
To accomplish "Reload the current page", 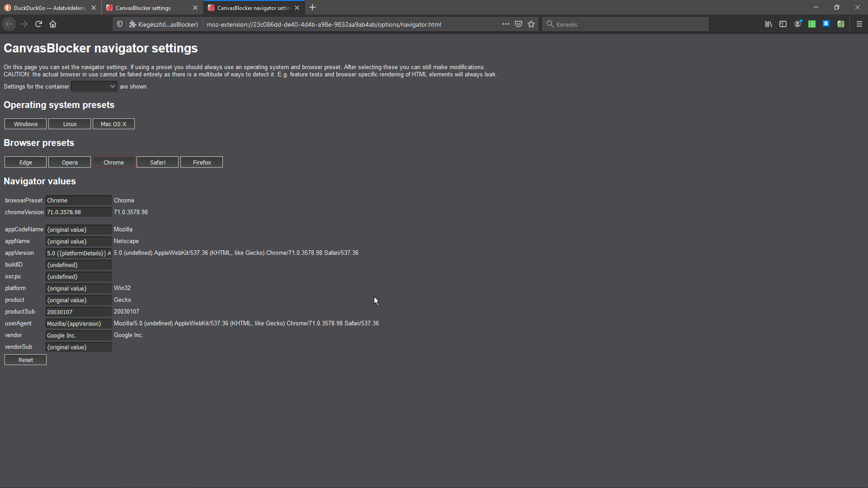I will tap(38, 24).
